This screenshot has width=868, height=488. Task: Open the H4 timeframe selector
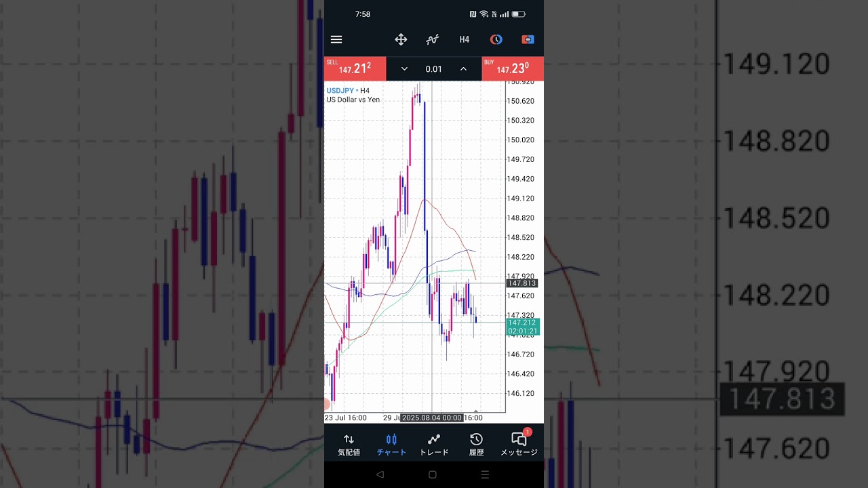click(465, 39)
